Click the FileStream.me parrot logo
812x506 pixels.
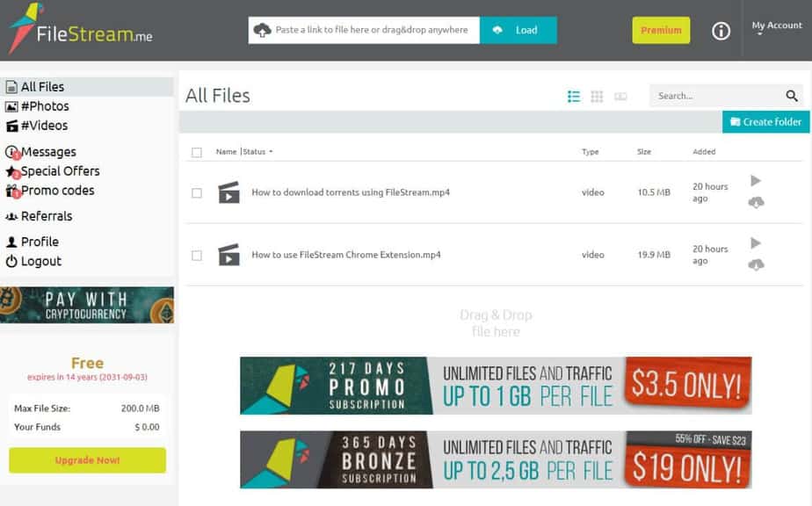80,29
